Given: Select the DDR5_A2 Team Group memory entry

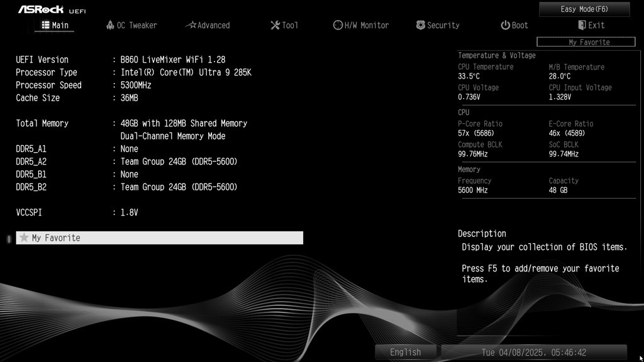Looking at the screenshot, I should pos(179,162).
